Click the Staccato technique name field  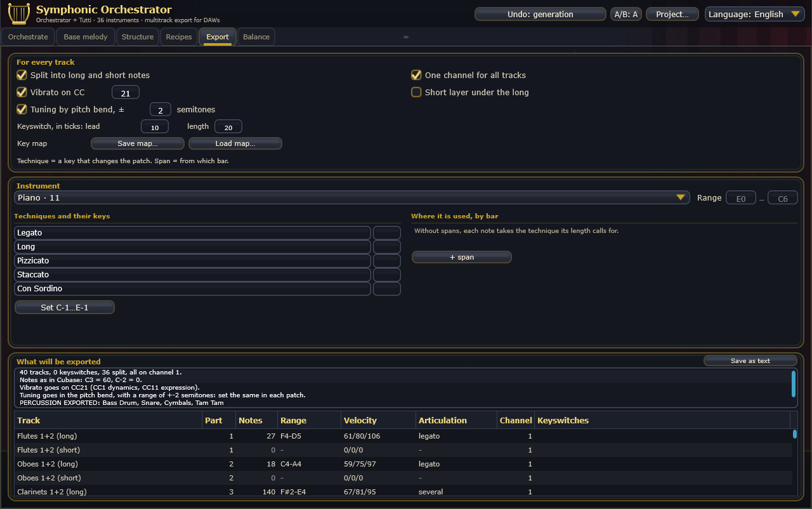(x=192, y=275)
